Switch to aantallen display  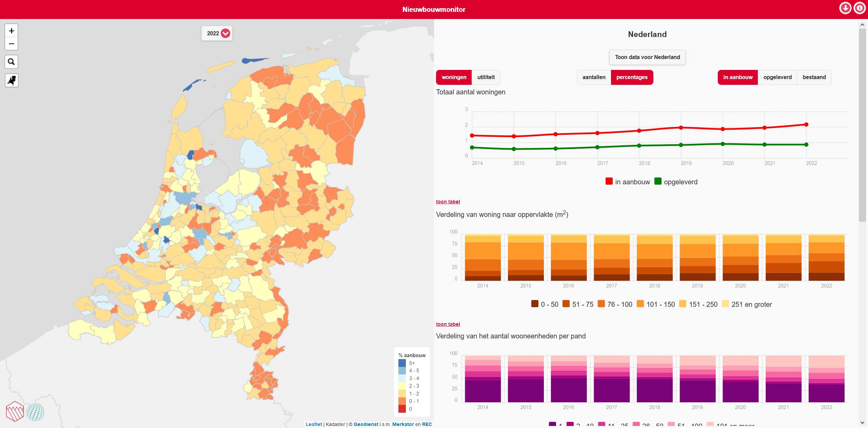tap(594, 77)
